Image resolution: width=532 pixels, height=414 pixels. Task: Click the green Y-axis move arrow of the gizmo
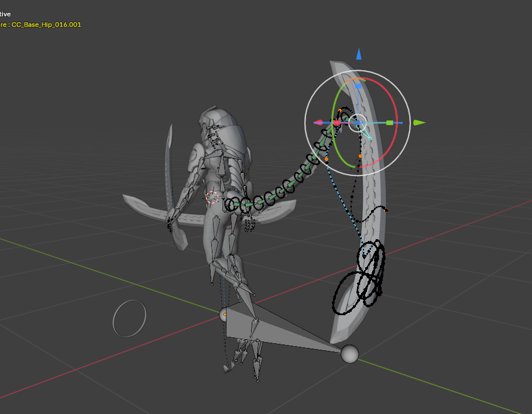tap(420, 123)
